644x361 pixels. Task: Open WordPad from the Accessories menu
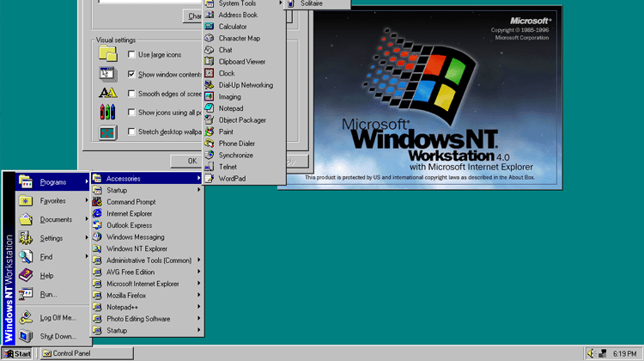245,179
